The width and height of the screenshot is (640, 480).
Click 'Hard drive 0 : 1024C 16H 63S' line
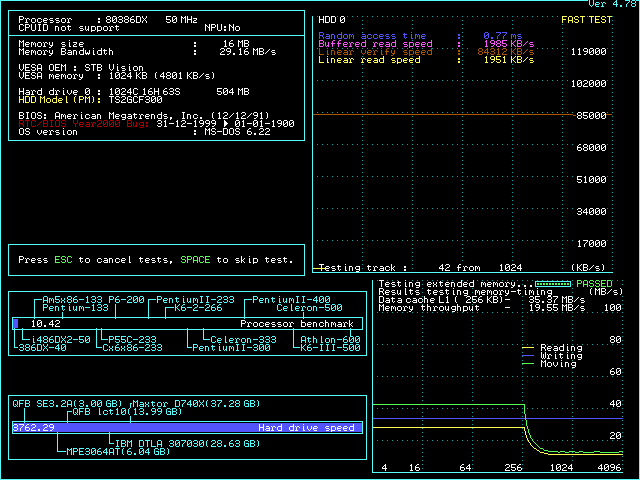[x=99, y=92]
